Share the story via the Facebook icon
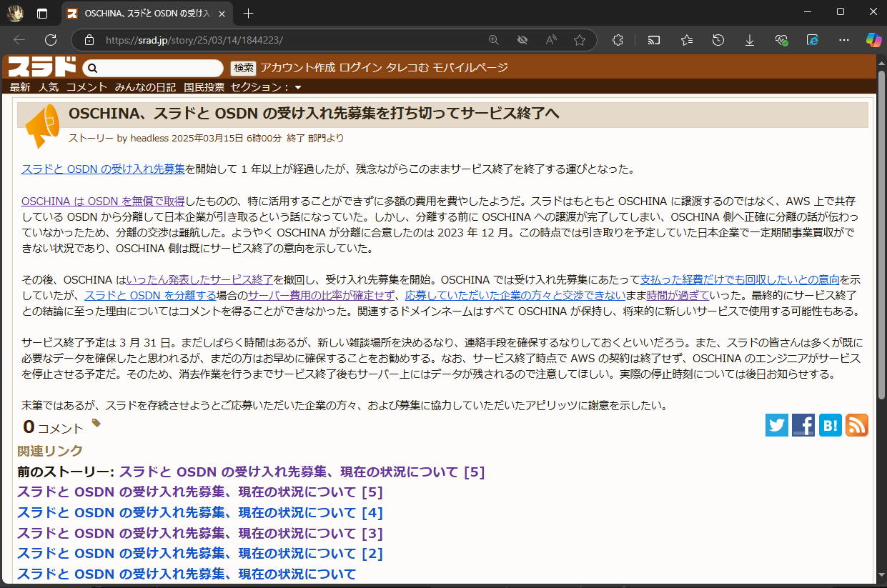This screenshot has height=588, width=887. tap(803, 425)
